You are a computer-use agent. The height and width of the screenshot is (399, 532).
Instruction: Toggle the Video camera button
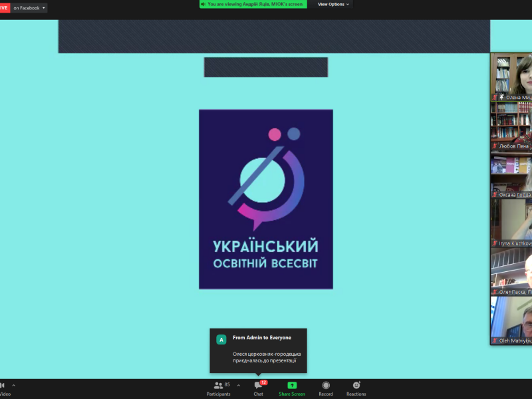(3, 387)
